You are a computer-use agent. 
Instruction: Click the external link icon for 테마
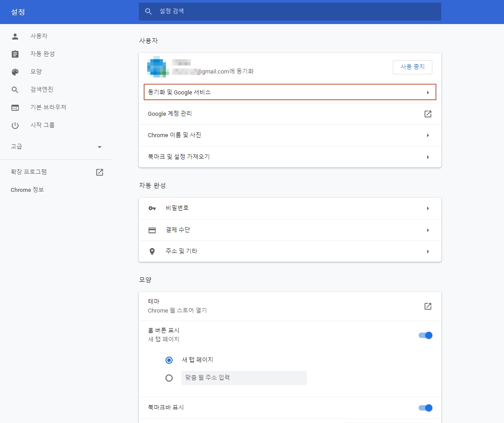tap(428, 306)
